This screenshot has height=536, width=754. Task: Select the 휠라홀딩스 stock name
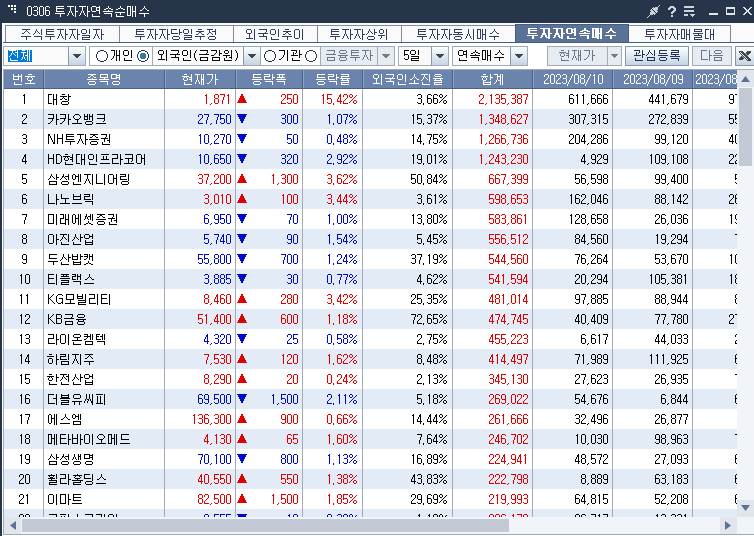76,479
